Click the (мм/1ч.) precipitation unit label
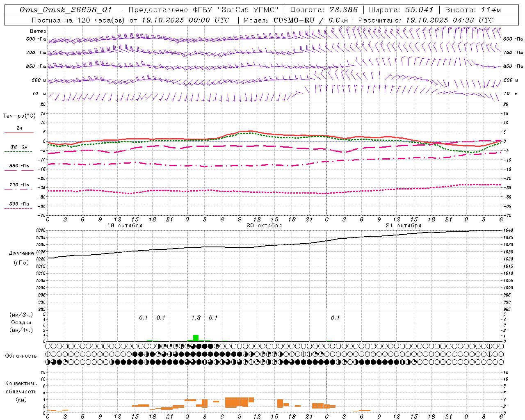This screenshot has width=525, height=420. tap(21, 330)
